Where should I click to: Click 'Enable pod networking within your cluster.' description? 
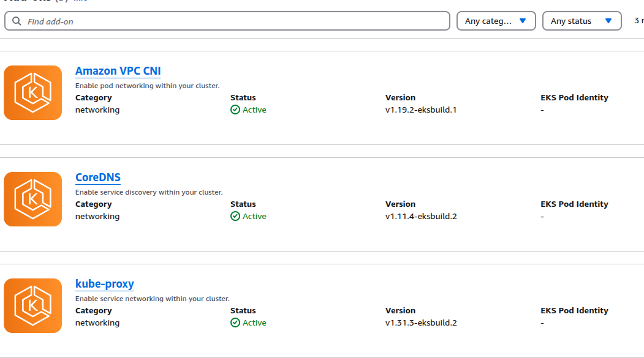coord(148,86)
